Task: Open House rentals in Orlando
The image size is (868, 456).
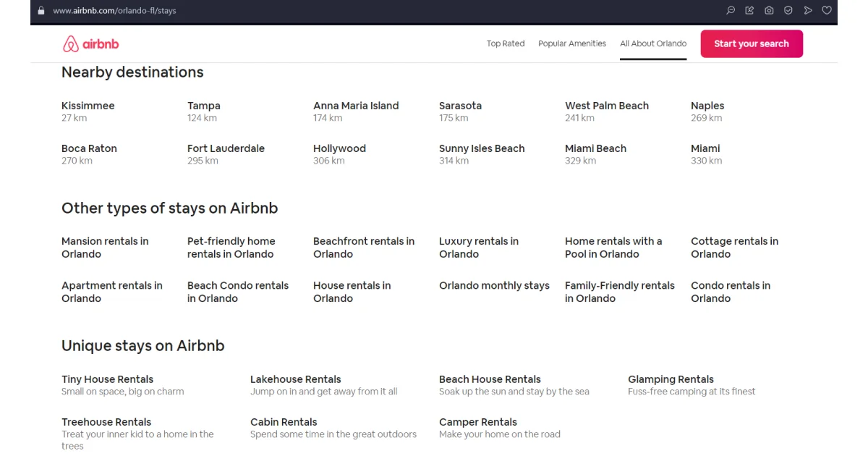Action: click(352, 292)
